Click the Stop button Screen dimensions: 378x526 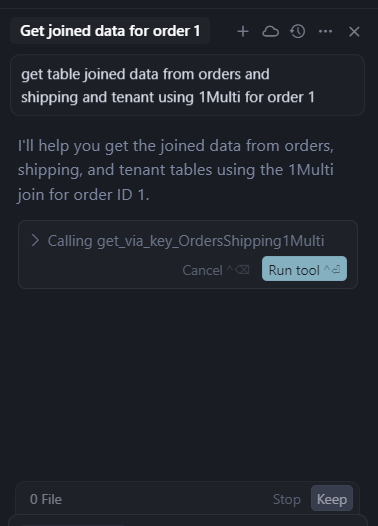[287, 499]
